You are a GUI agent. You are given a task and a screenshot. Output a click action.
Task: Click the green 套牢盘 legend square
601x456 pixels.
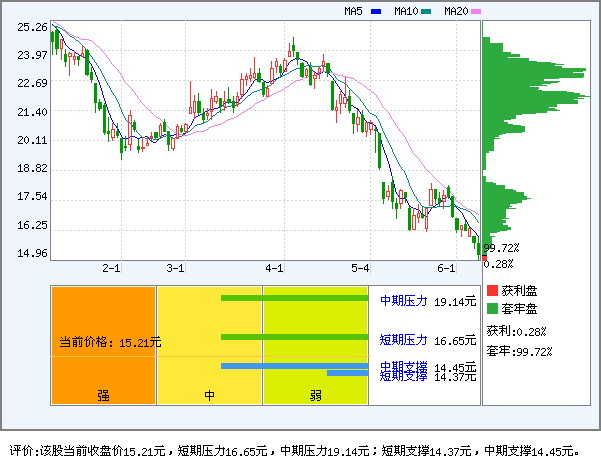tap(491, 309)
